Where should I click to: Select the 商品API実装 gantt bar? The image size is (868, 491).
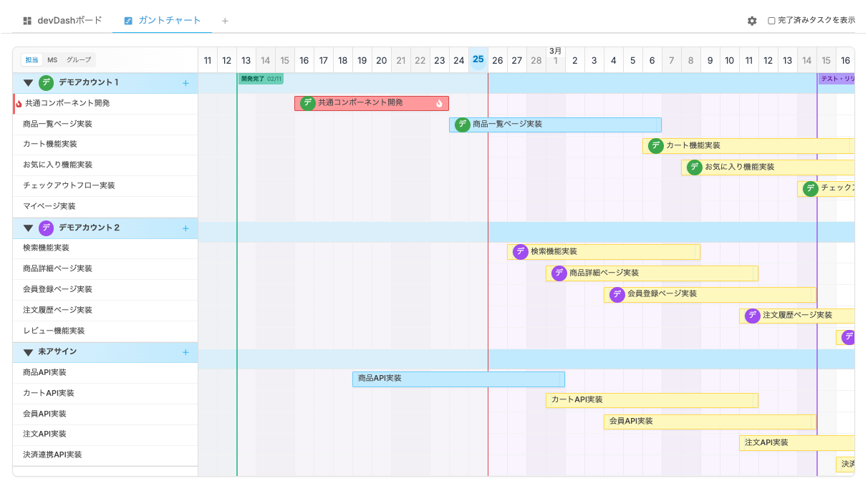(x=458, y=379)
